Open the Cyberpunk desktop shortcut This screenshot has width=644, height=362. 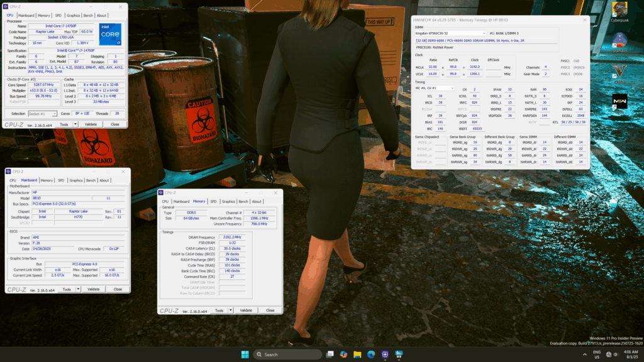tap(619, 12)
